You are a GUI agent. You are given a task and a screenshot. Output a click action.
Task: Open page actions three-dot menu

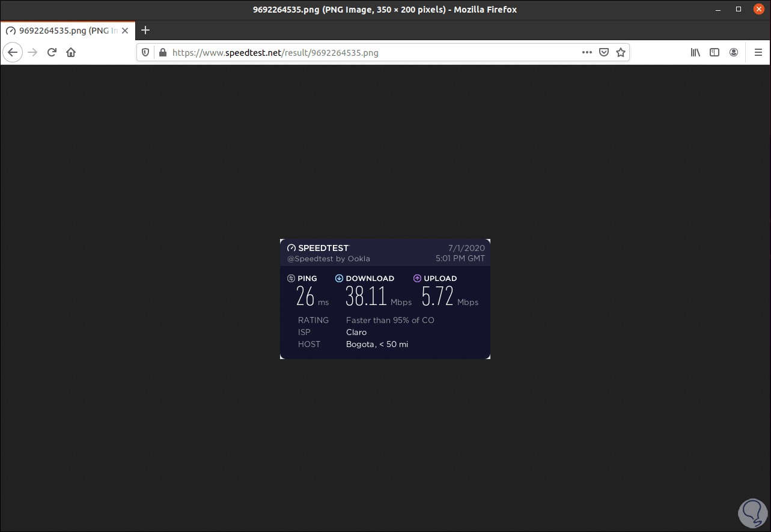tap(587, 52)
